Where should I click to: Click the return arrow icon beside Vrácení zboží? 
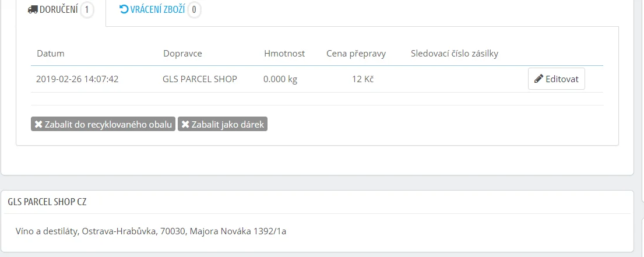pos(124,9)
